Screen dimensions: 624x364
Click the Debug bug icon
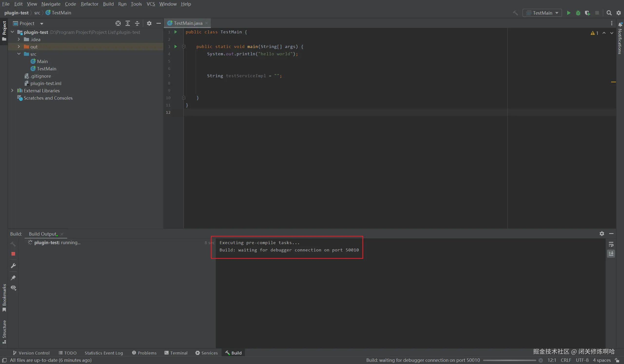578,13
